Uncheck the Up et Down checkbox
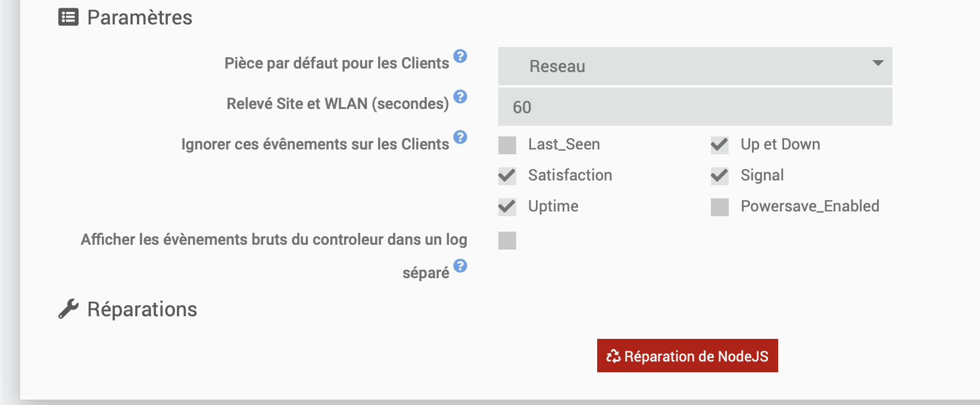Screen dimensions: 980x405 [x=720, y=145]
